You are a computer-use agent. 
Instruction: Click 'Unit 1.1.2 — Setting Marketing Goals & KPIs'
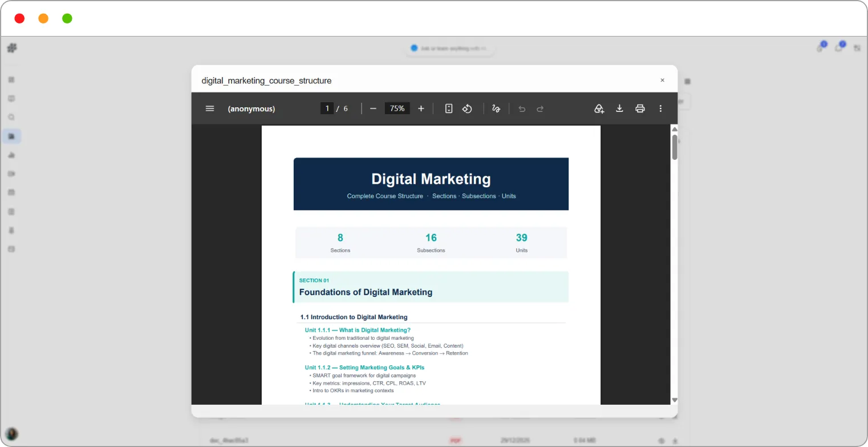(364, 368)
